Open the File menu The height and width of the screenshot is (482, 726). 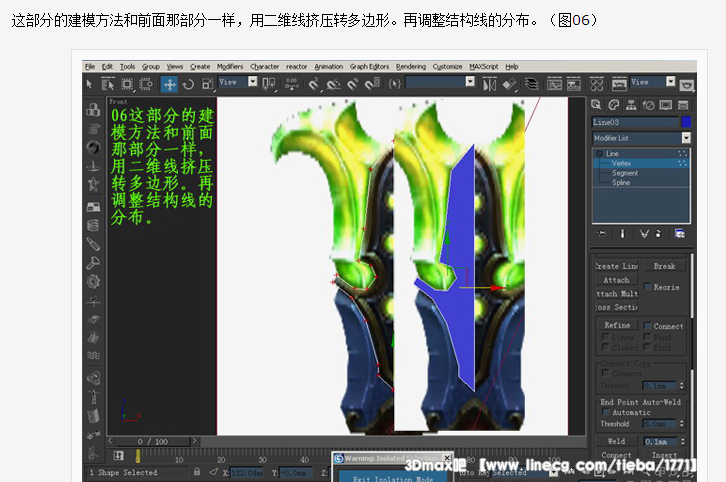(90, 67)
